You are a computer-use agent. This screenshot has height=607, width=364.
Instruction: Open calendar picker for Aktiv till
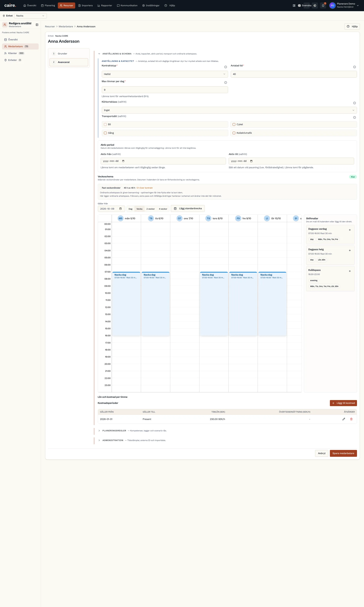coord(251,161)
